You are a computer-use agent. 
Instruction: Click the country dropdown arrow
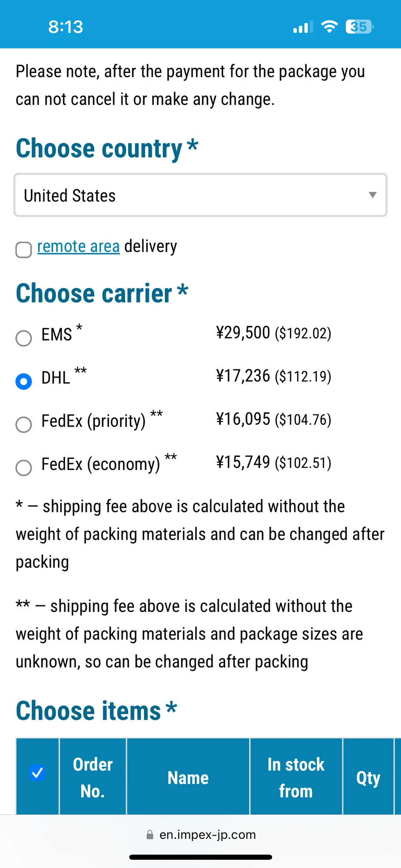point(372,195)
